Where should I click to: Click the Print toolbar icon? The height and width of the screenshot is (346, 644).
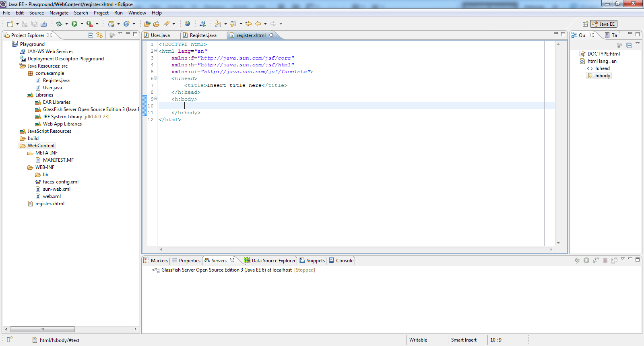pyautogui.click(x=43, y=24)
